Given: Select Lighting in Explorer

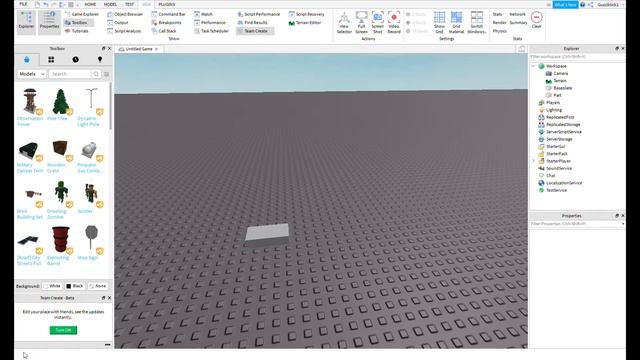Looking at the screenshot, I should coord(553,110).
